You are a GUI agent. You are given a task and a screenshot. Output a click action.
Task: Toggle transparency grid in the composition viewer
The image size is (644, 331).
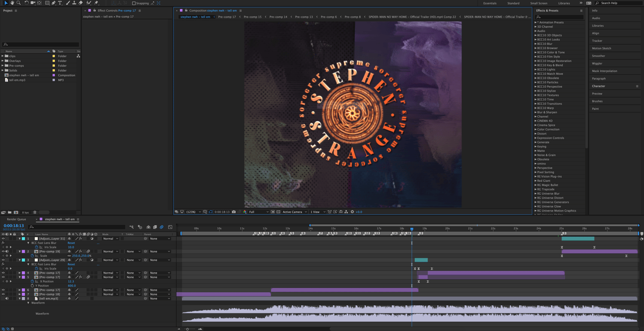[278, 212]
